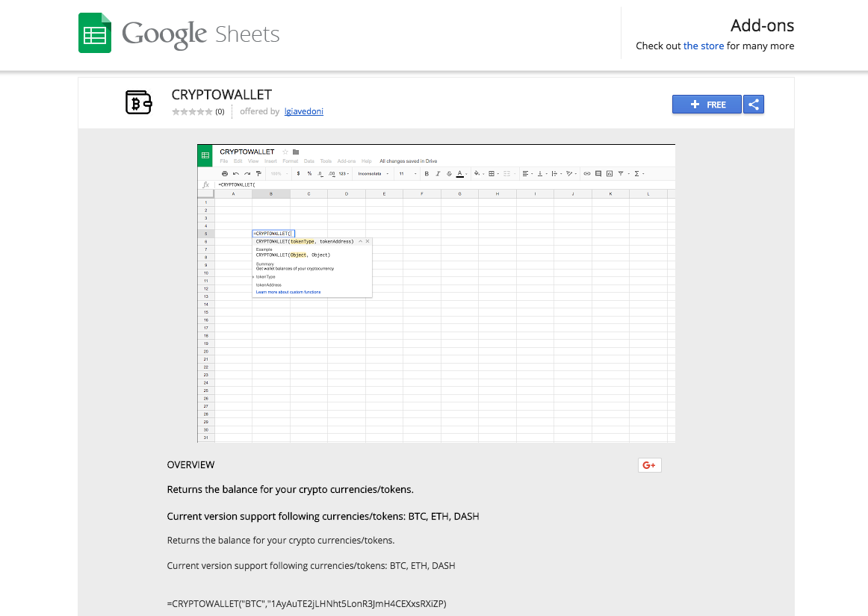
Task: Open the Inconsolata font dropdown in the preview
Action: [373, 174]
